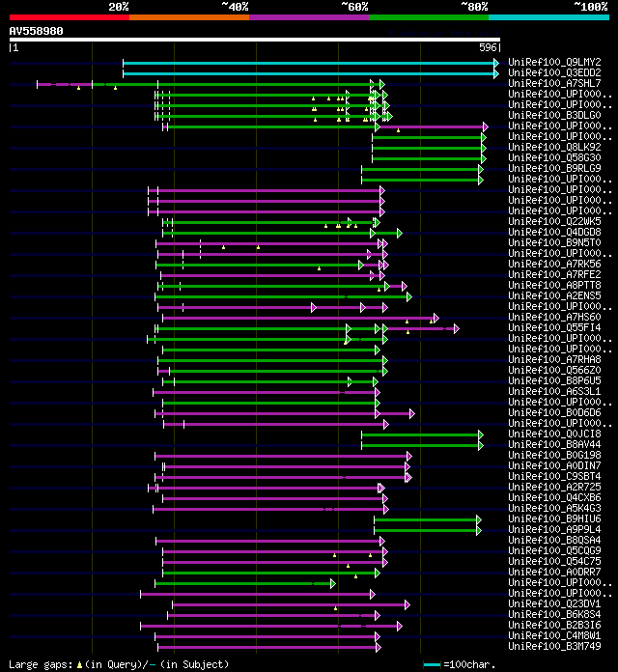The width and height of the screenshot is (618, 672).
Task: Click the green ~80% legend segment
Action: tap(429, 17)
